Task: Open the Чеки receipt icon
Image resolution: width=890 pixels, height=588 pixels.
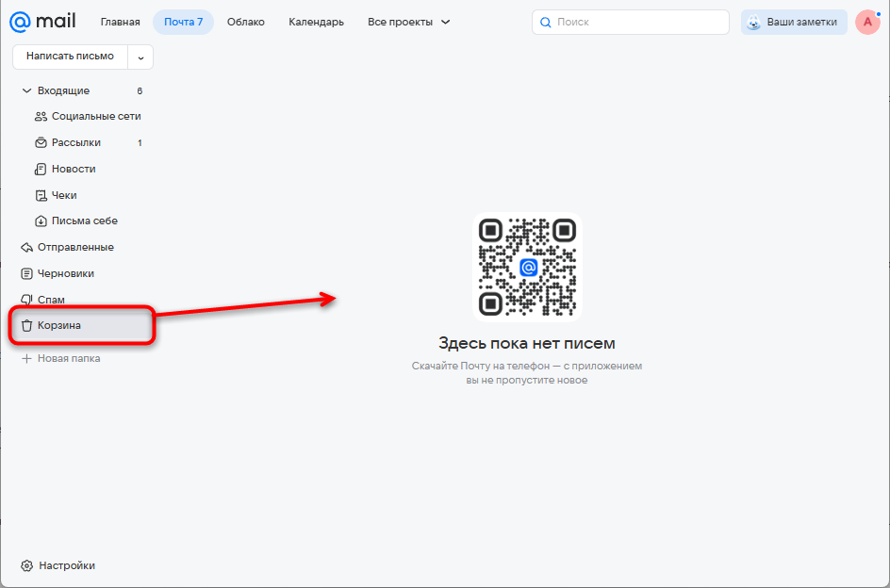Action: [41, 195]
